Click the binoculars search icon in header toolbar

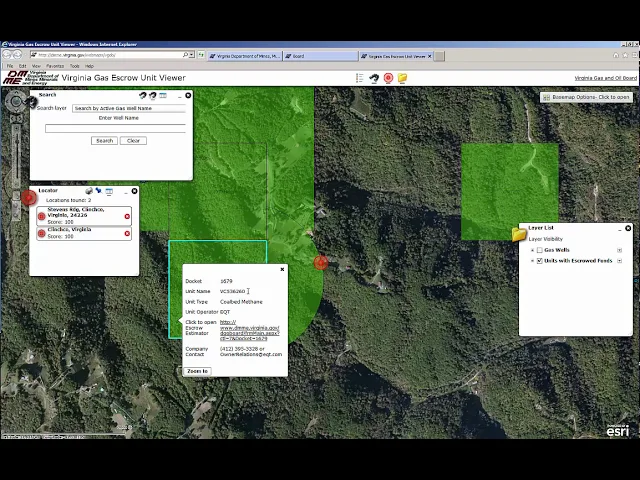pos(374,78)
